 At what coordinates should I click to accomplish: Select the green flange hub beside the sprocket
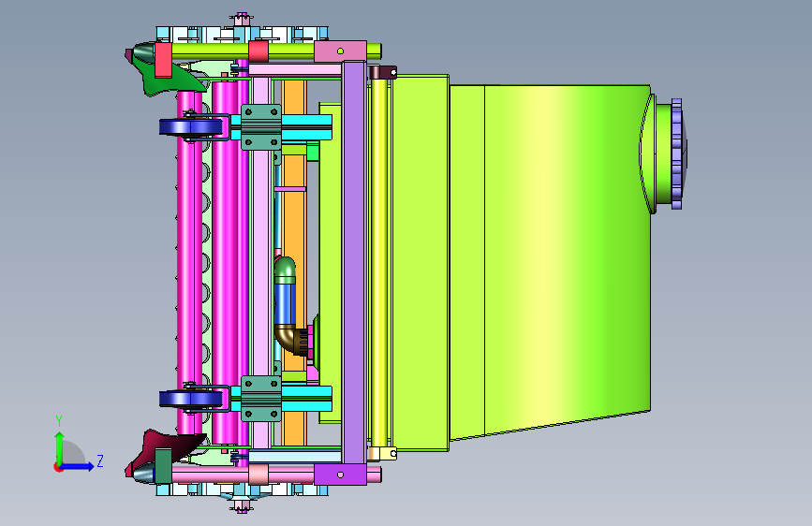661,153
